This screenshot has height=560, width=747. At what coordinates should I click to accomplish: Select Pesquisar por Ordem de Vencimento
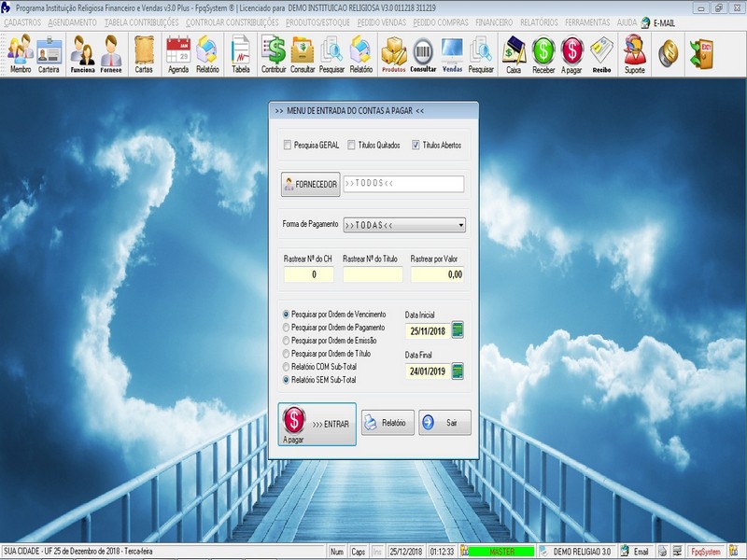(x=286, y=315)
